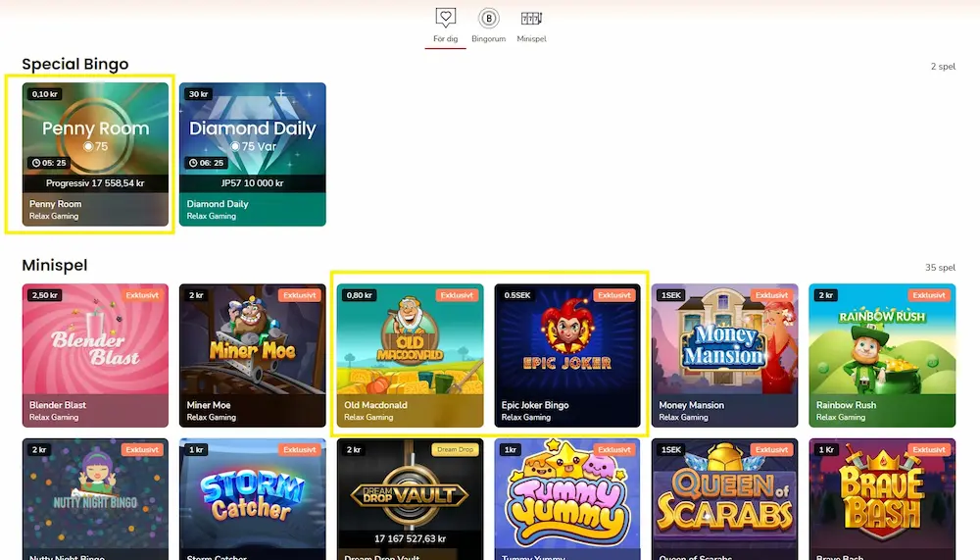
Task: Click the 0,10 kr price tag
Action: [x=44, y=94]
